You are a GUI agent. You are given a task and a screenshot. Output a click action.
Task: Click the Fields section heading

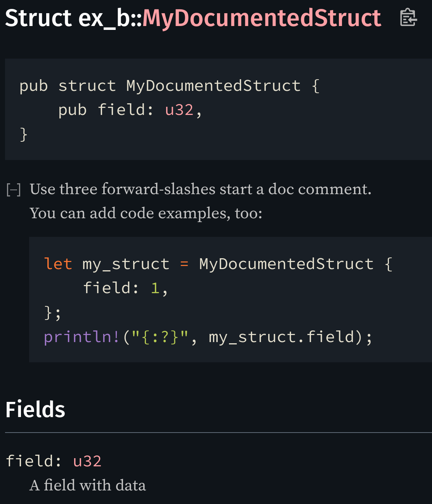[35, 410]
